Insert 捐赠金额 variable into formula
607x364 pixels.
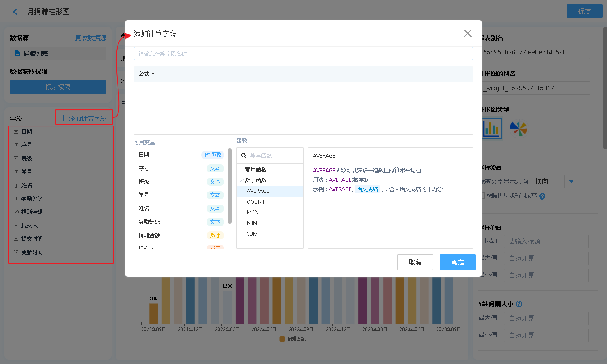pos(149,235)
